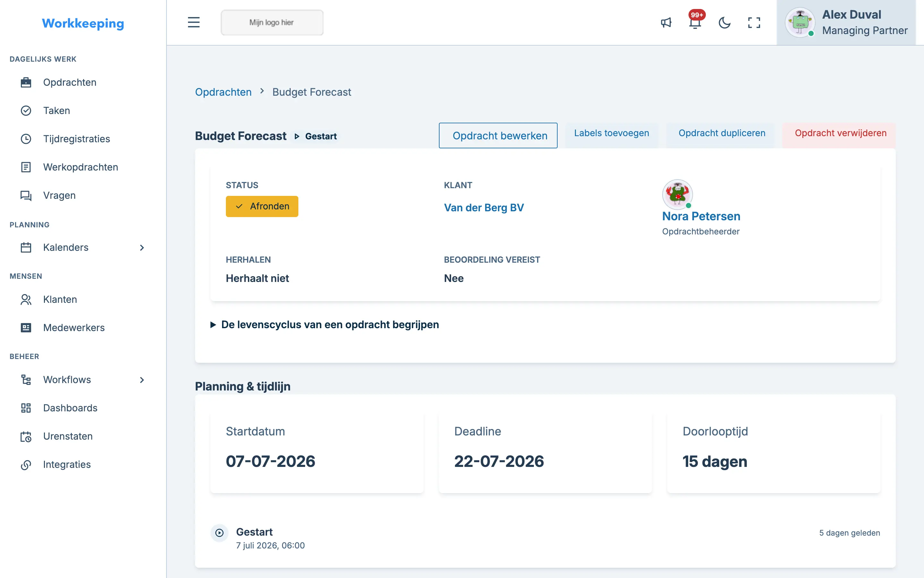
Task: Click the Deadline value 22-07-2026
Action: click(x=499, y=461)
